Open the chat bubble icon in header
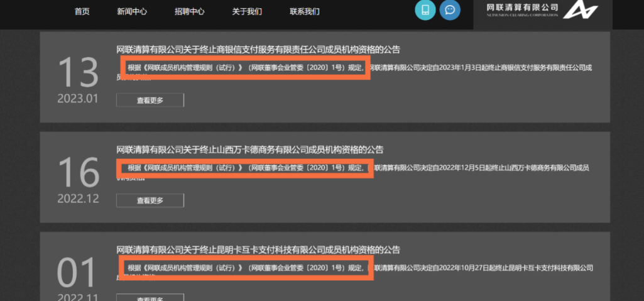The image size is (644, 301). tap(450, 10)
